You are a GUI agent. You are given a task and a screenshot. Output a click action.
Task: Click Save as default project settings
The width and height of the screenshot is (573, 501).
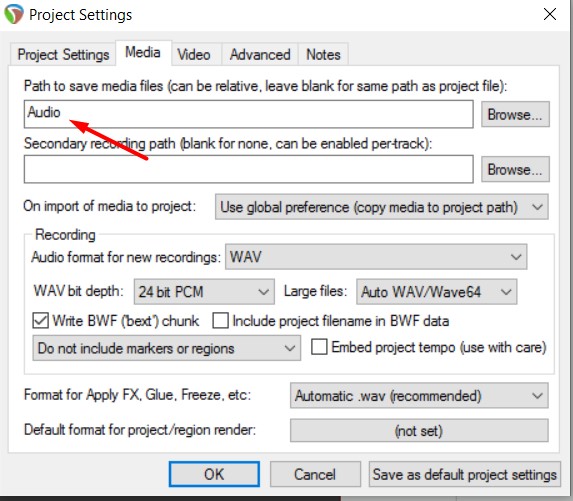point(464,474)
